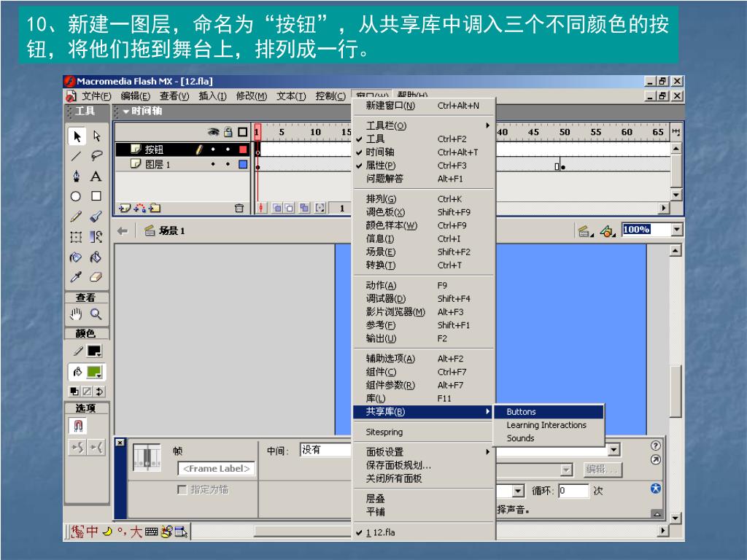The image size is (747, 560).
Task: Click the 保存面板规划 entry
Action: click(424, 465)
